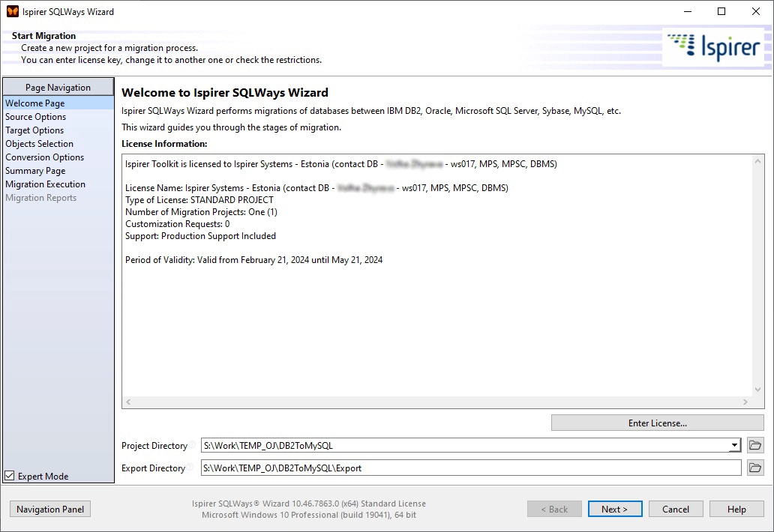Select Source Options in the navigation panel
774x532 pixels.
pyautogui.click(x=34, y=116)
